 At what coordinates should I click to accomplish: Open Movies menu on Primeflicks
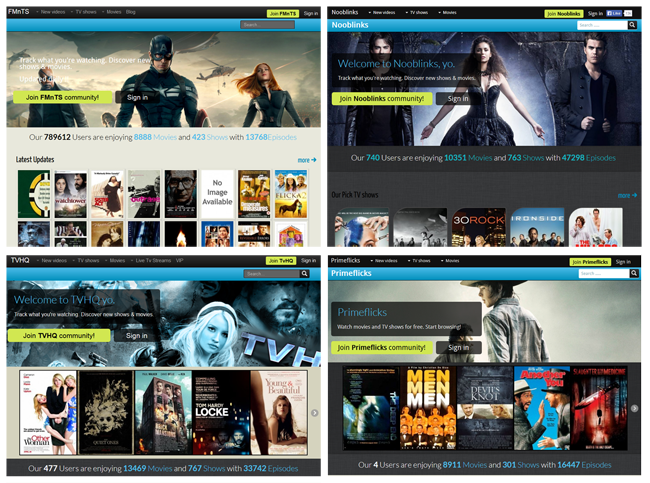[x=450, y=261]
